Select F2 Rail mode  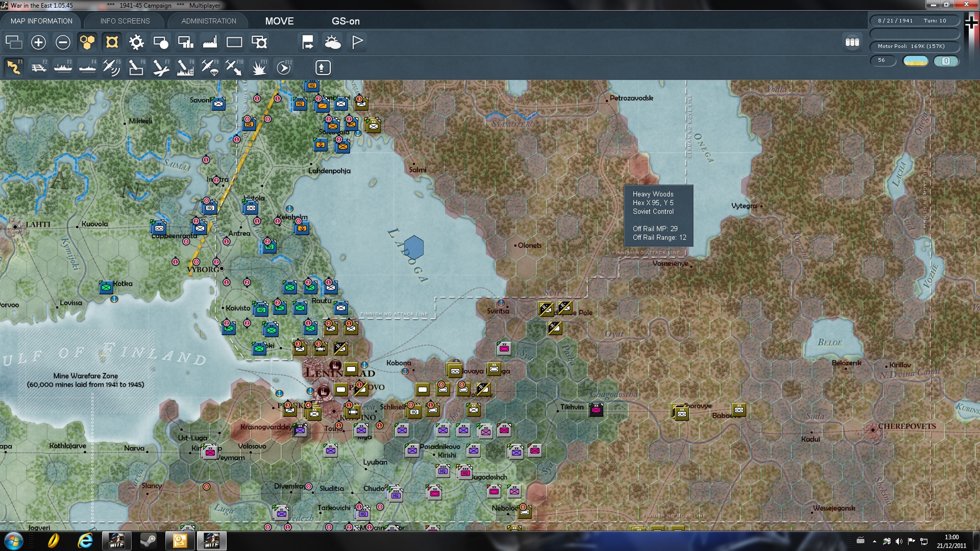(x=38, y=67)
